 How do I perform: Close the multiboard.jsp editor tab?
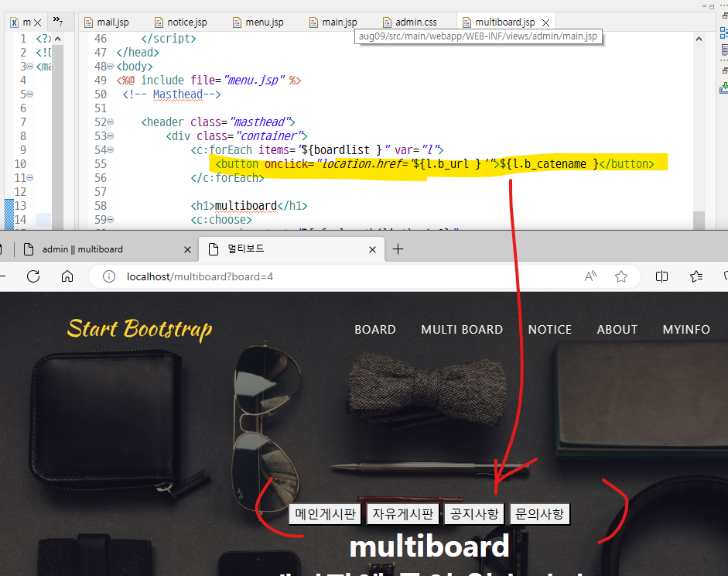[546, 22]
